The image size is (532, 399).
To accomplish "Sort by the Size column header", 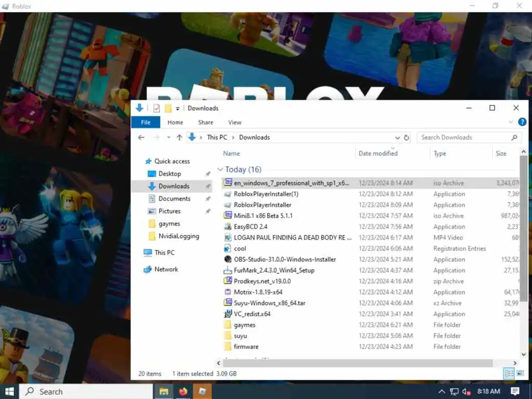I will point(501,153).
